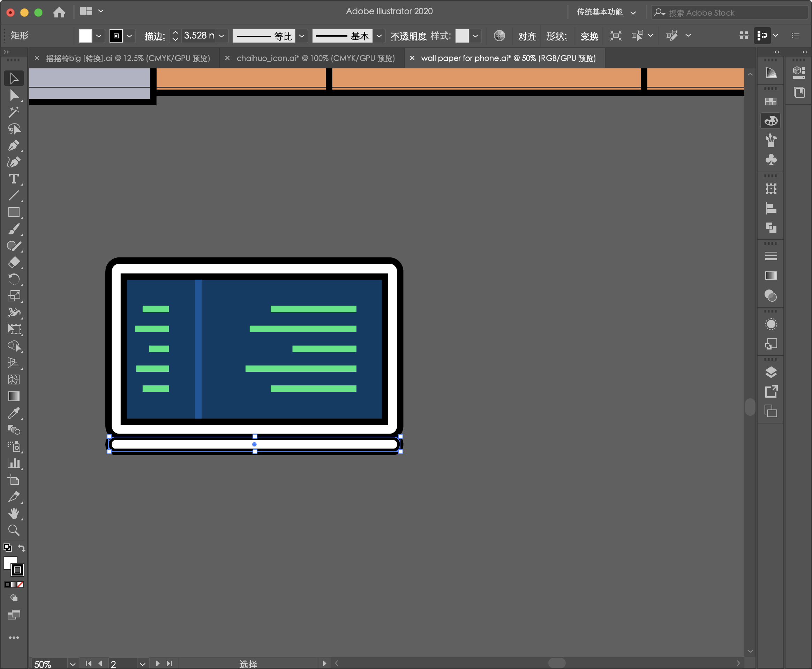
Task: Set paint mode to Gradient
Action: click(x=14, y=585)
